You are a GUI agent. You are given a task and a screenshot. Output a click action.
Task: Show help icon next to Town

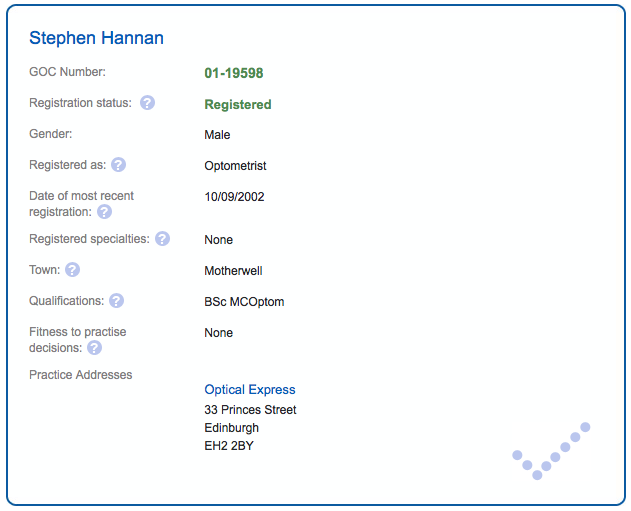click(72, 270)
